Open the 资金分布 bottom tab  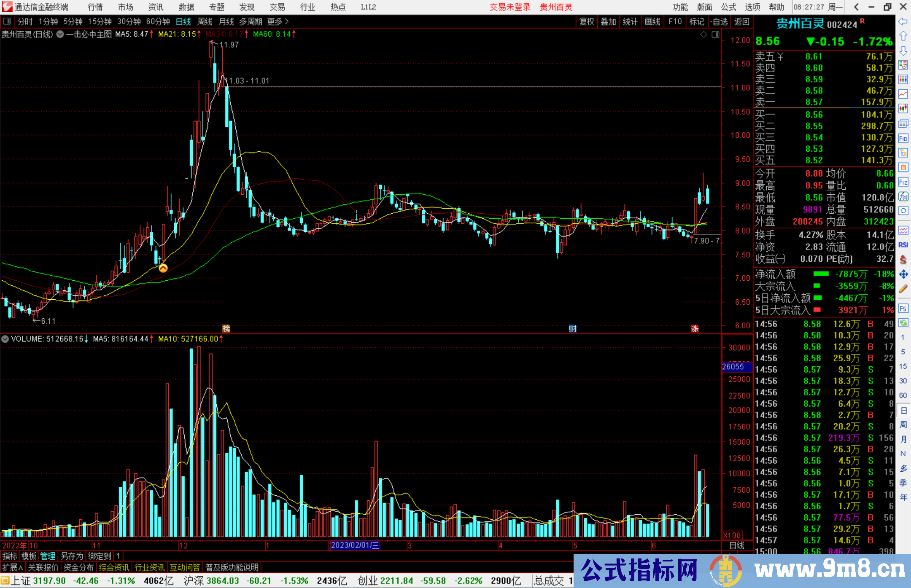(x=78, y=567)
